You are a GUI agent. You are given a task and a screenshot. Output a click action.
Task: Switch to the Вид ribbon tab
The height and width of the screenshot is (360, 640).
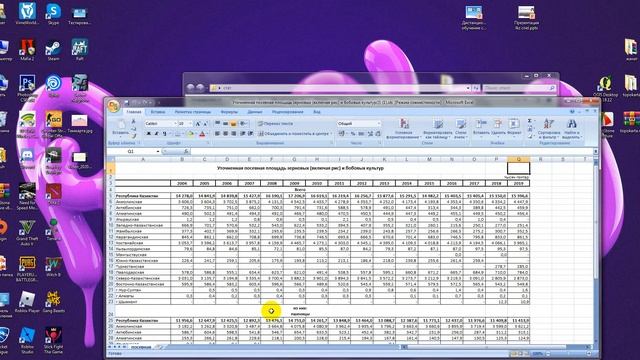pos(317,112)
